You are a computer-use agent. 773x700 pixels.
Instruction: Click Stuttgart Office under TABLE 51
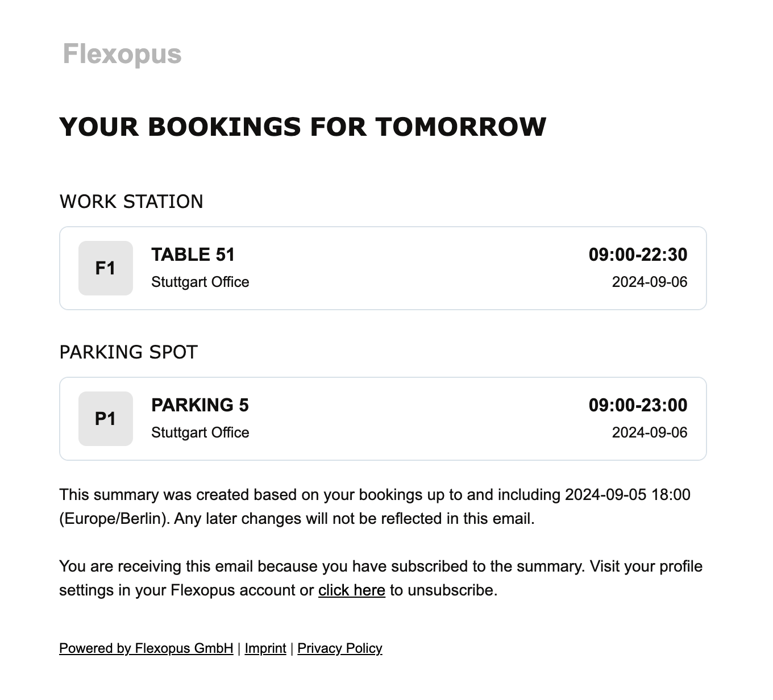pyautogui.click(x=200, y=282)
